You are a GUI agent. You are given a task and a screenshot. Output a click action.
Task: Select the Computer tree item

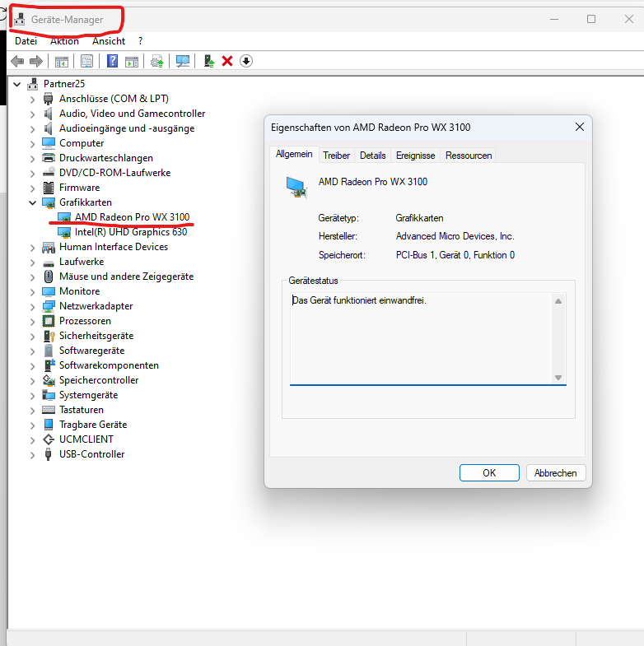82,143
